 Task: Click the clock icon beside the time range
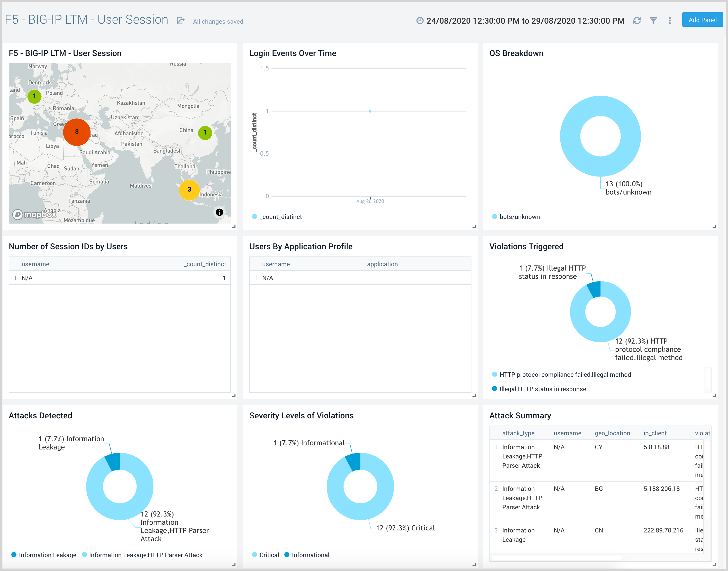[x=420, y=20]
